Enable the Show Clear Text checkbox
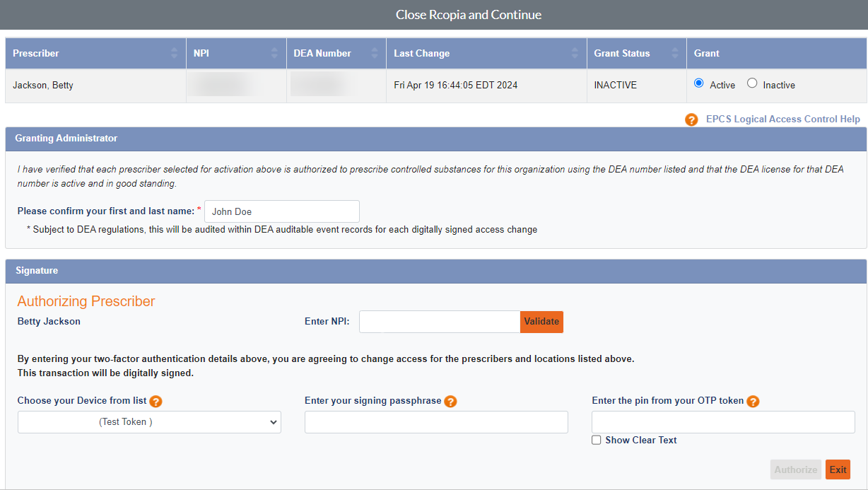The width and height of the screenshot is (868, 490). coord(597,440)
